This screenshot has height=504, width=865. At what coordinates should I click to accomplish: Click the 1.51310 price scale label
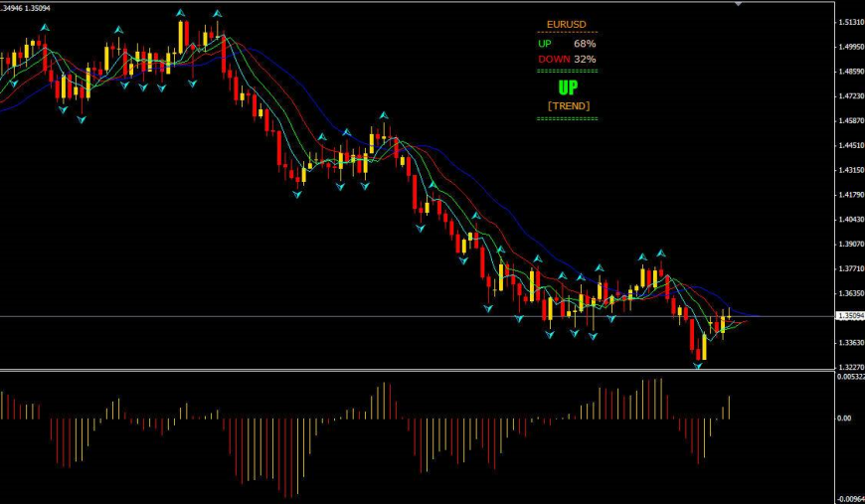[x=851, y=22]
